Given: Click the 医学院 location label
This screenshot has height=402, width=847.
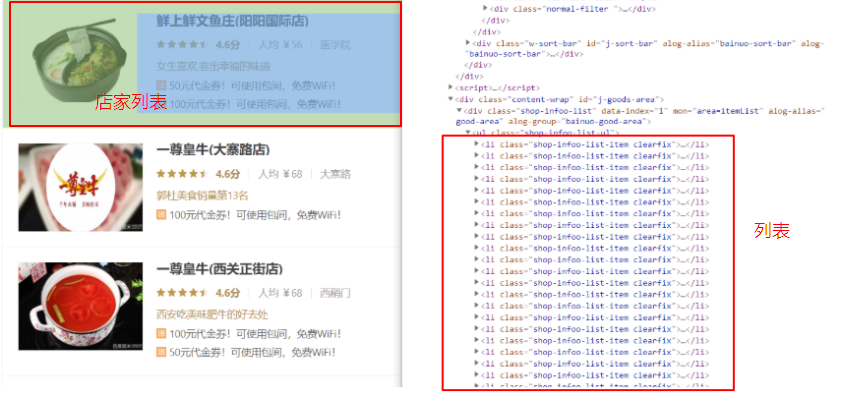Looking at the screenshot, I should tap(335, 44).
